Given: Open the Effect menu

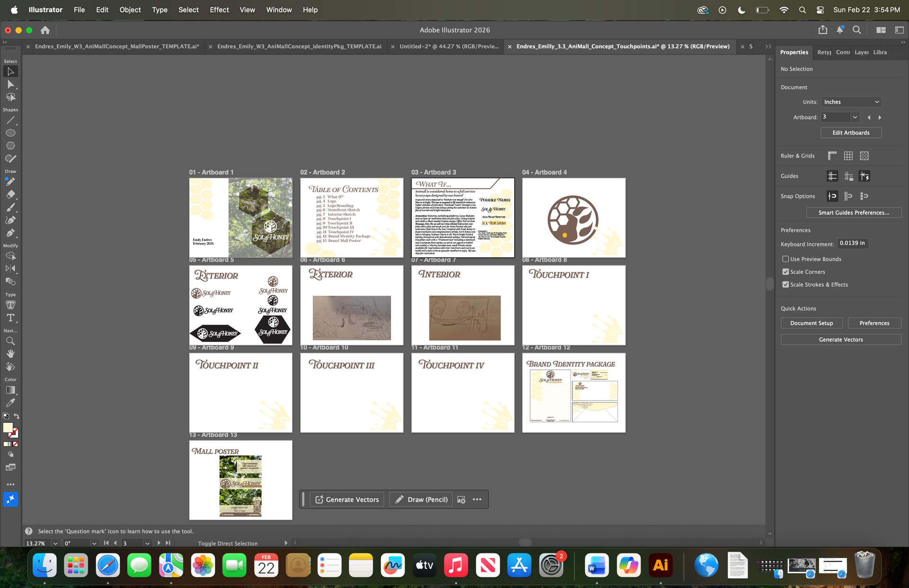Looking at the screenshot, I should click(x=219, y=9).
